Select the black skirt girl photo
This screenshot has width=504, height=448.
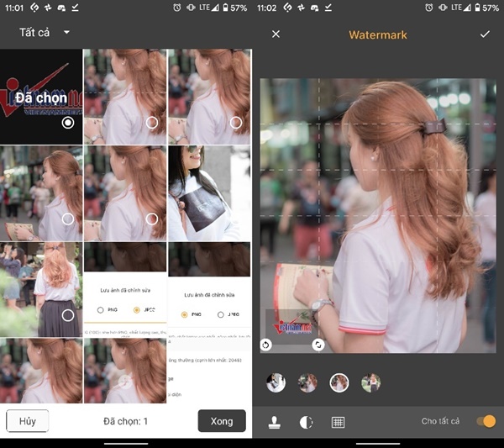[x=41, y=290]
